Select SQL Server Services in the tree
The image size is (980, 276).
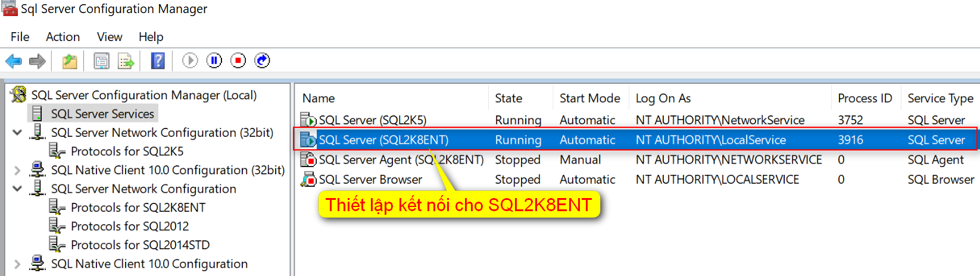(102, 114)
